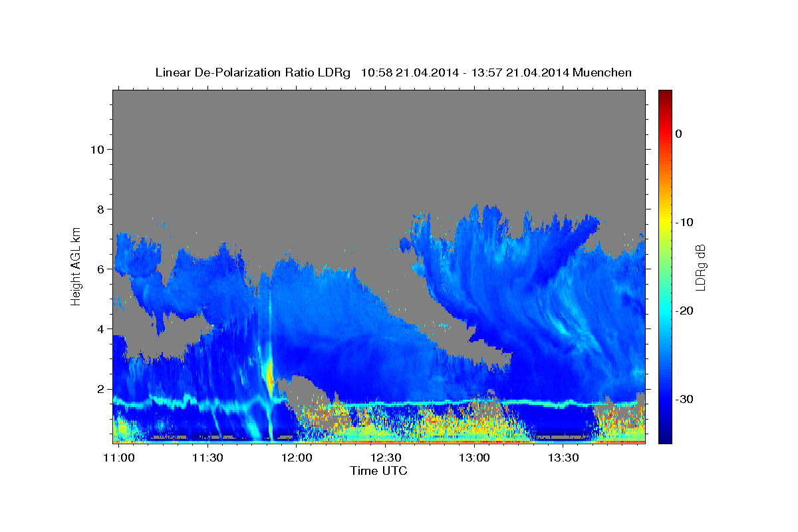The width and height of the screenshot is (798, 532).
Task: Click the colorbar value '-10'
Action: tap(685, 222)
